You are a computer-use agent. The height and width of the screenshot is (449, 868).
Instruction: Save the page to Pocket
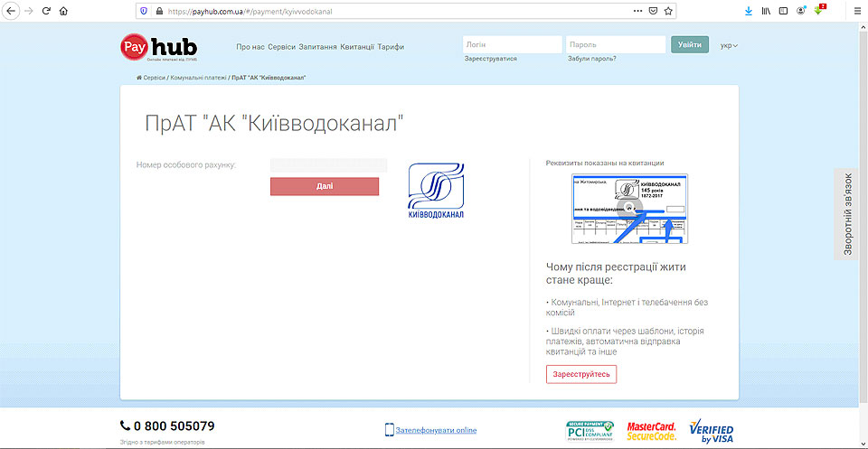653,11
